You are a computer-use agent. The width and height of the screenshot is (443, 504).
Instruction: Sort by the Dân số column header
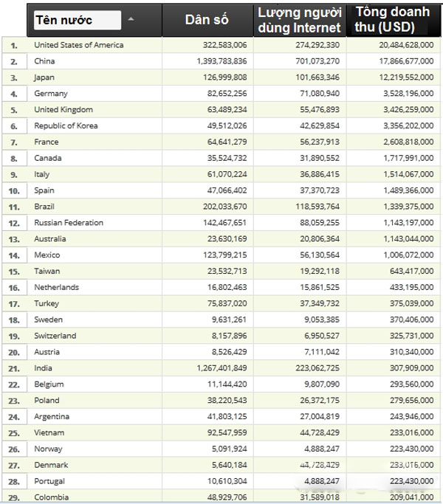click(207, 20)
